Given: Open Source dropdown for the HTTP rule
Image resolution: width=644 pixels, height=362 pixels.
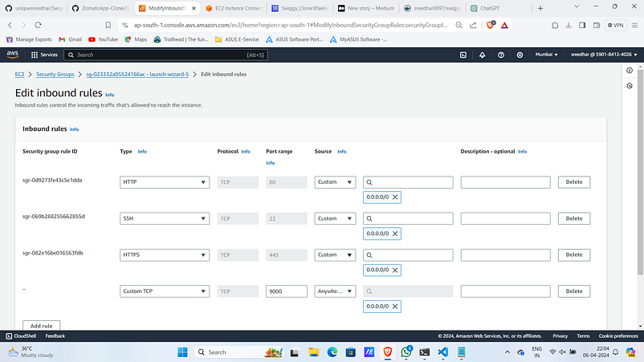Looking at the screenshot, I should (x=335, y=182).
